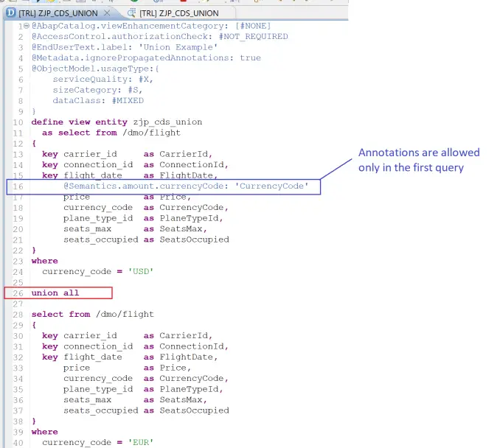
Task: Click carrier_id on line 30
Action: pos(90,335)
